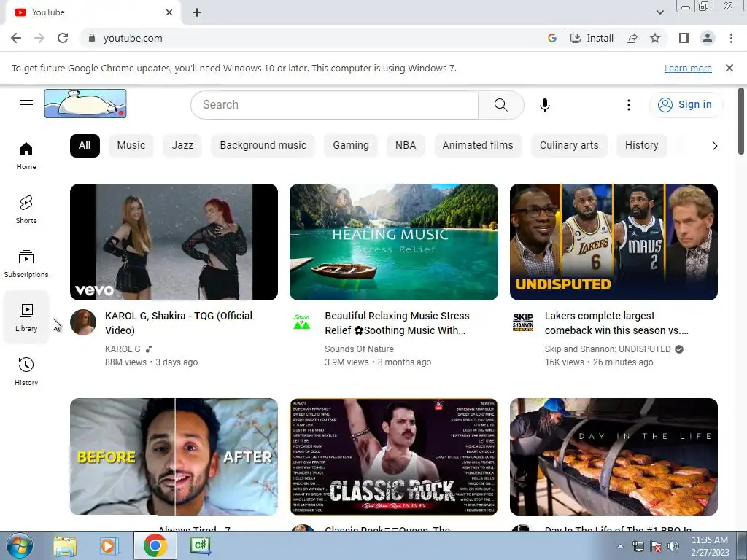Open Shorts from the sidebar

tap(26, 210)
